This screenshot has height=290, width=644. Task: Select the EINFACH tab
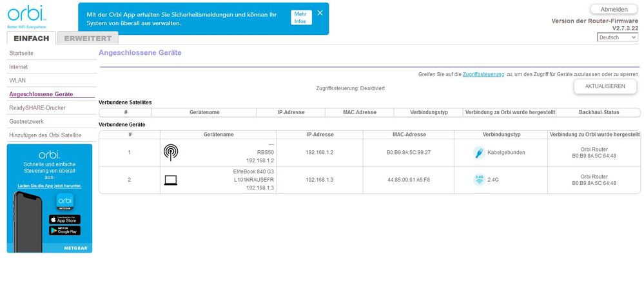31,39
